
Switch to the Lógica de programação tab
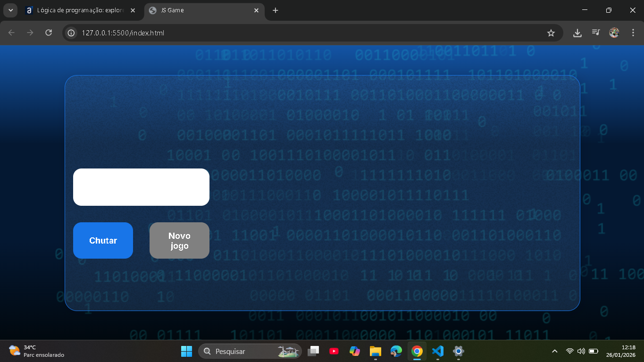click(80, 10)
